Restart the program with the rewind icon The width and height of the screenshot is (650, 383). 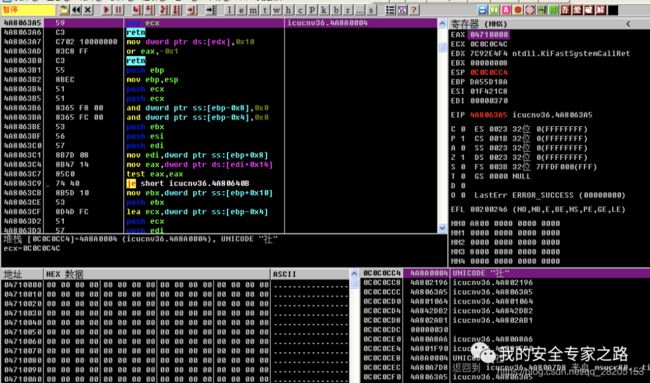tap(77, 10)
